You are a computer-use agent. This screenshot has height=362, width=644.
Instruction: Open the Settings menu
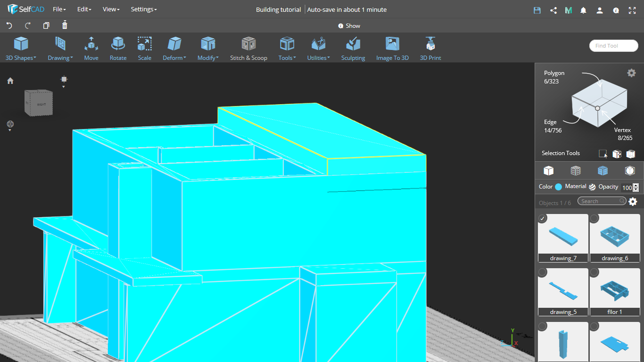click(x=144, y=9)
